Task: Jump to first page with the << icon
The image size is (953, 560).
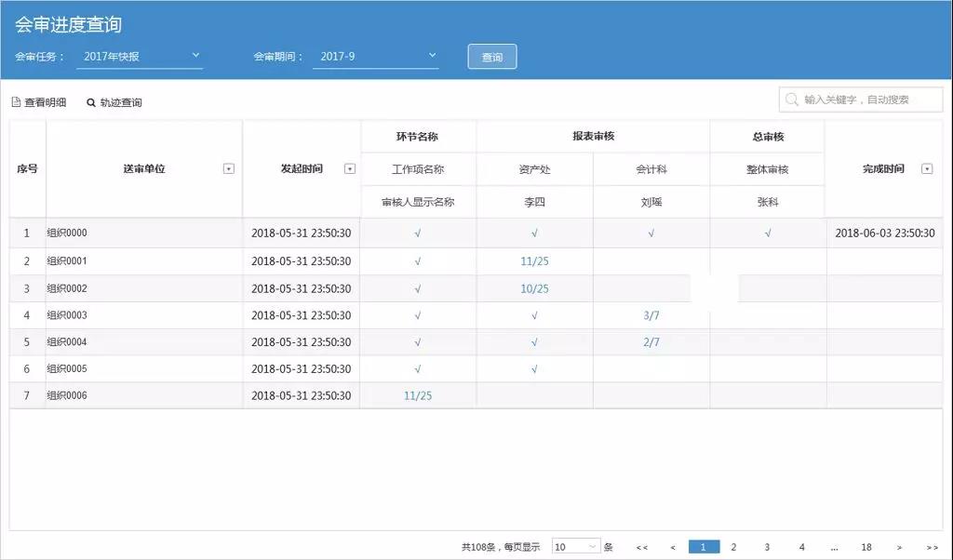Action: point(639,547)
